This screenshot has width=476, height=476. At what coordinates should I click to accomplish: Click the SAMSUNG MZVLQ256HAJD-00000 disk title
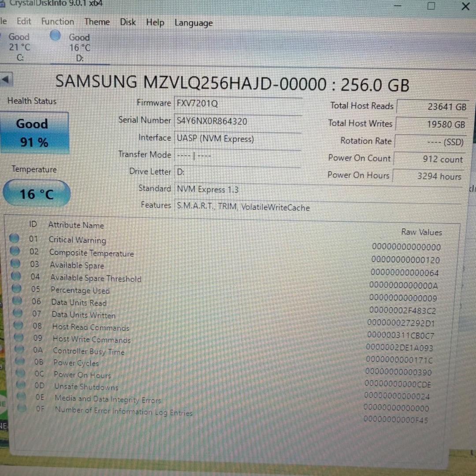point(232,83)
